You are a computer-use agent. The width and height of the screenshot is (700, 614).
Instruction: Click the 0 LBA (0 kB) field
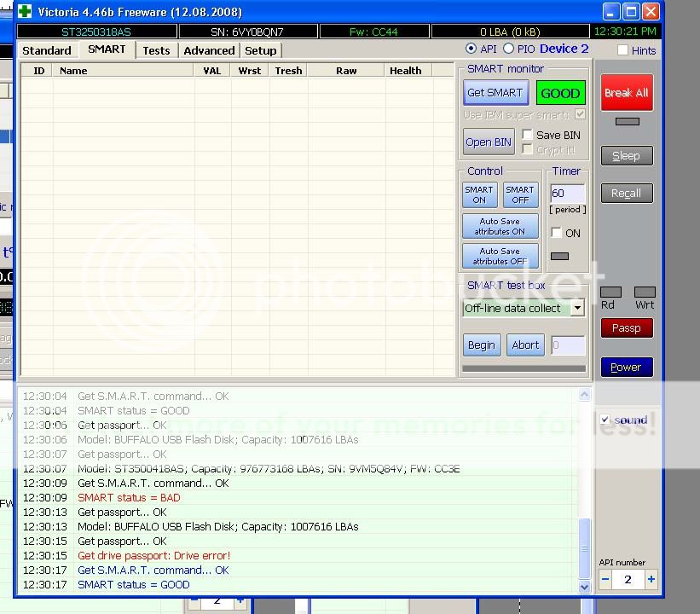pos(510,32)
